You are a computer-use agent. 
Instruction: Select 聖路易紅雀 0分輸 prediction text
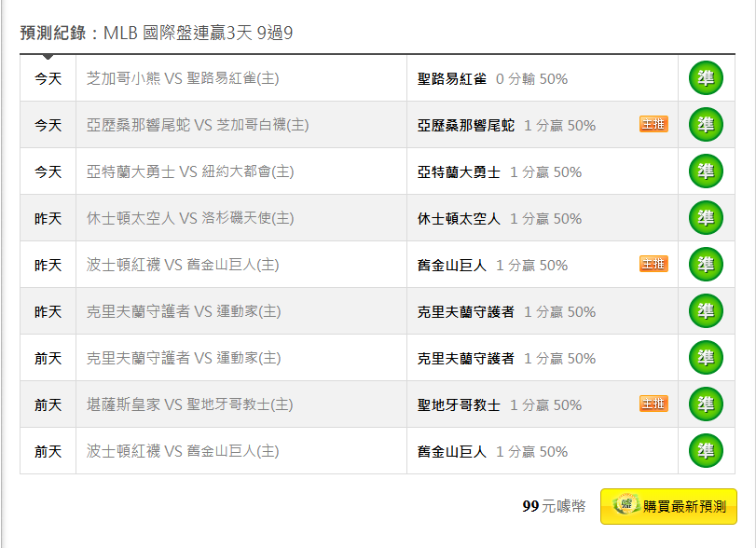pos(492,78)
